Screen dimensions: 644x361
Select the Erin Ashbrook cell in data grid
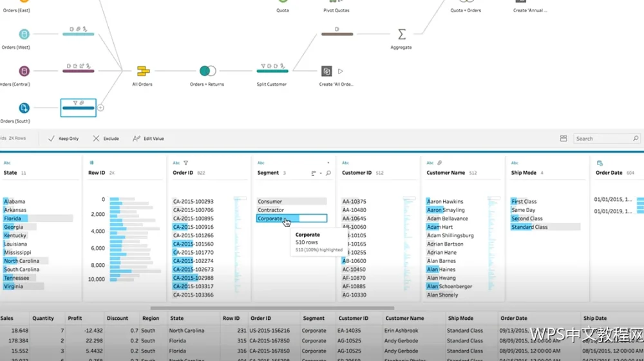[401, 331]
